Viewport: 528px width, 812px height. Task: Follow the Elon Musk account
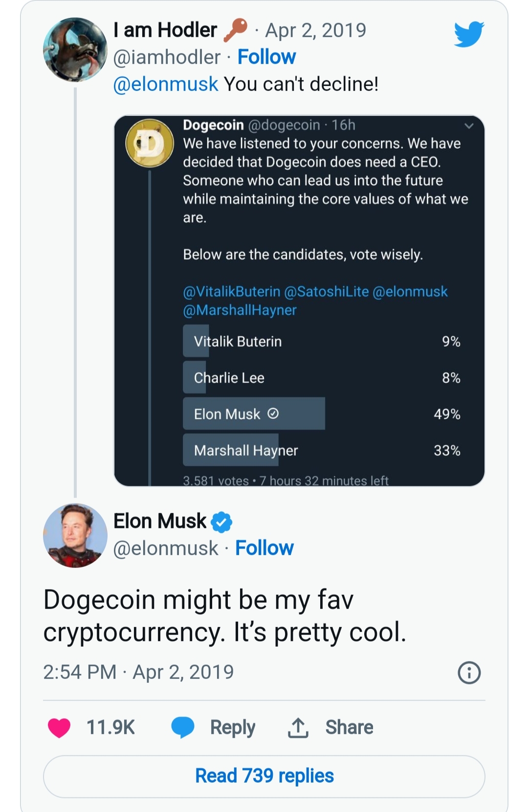click(264, 548)
